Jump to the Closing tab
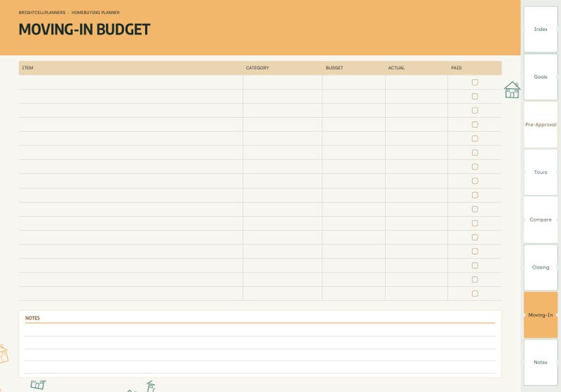The height and width of the screenshot is (392, 561). [541, 267]
